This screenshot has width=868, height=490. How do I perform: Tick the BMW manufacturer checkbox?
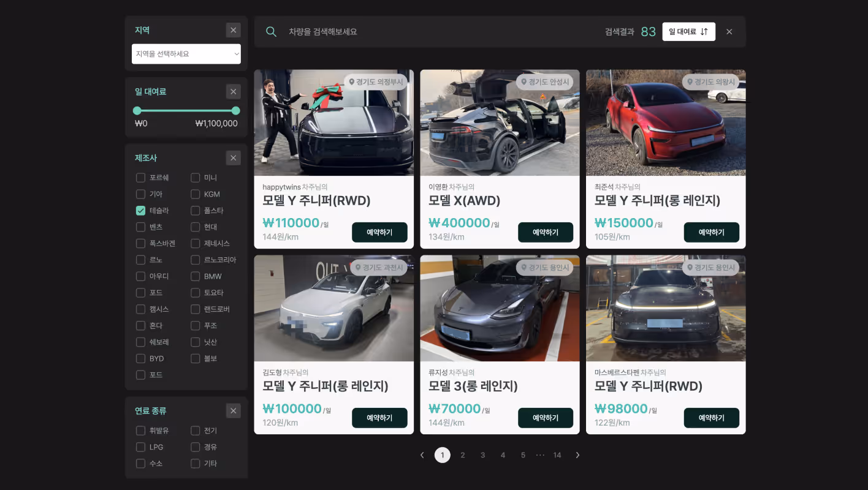click(x=195, y=276)
